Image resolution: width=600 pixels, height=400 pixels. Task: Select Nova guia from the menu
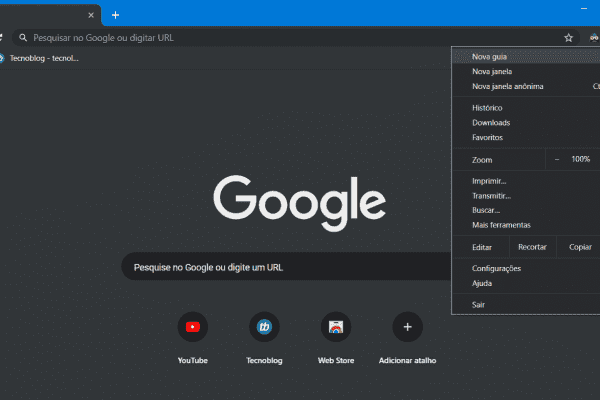coord(526,57)
